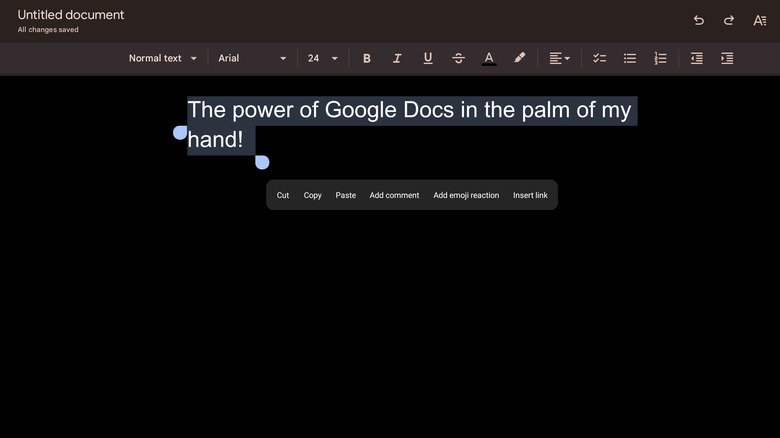Choose Copy from the context menu

313,195
